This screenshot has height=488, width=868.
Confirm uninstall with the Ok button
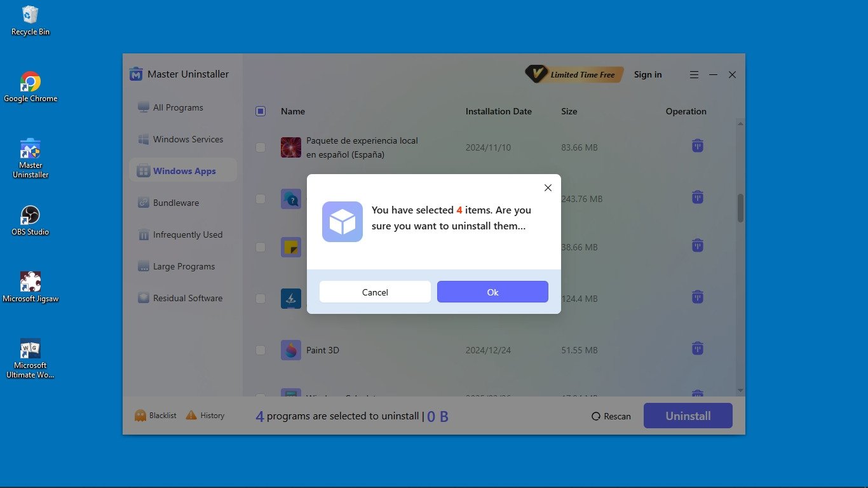tap(492, 292)
